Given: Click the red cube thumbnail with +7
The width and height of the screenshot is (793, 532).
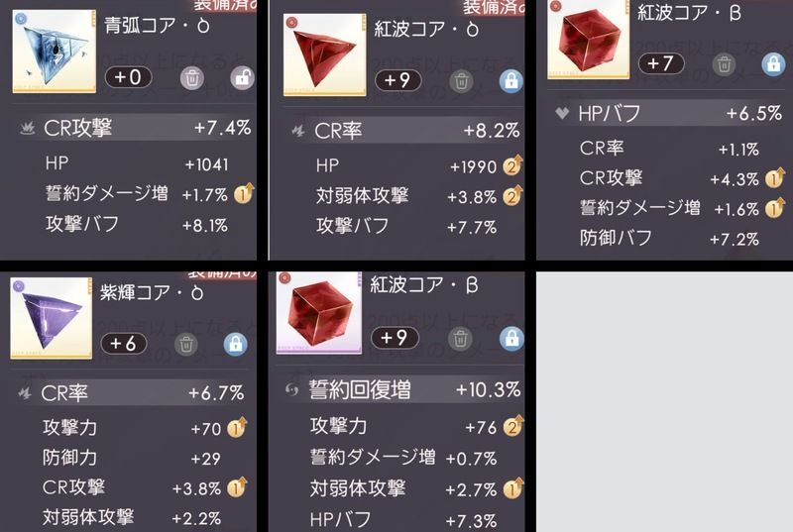Looking at the screenshot, I should pos(588,40).
